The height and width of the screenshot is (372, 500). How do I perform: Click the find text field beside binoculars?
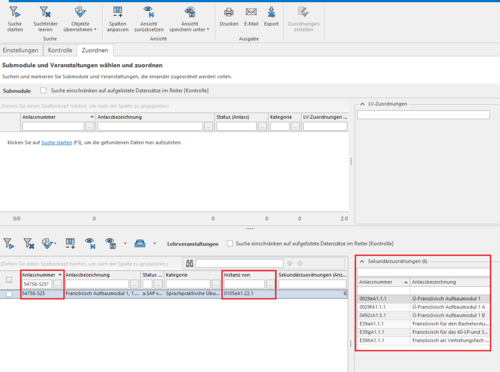[x=239, y=263]
